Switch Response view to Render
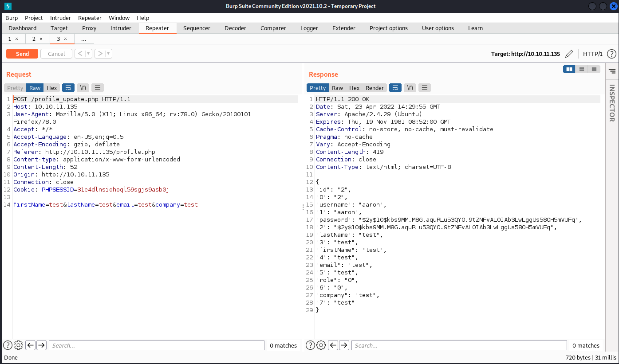 pos(375,88)
